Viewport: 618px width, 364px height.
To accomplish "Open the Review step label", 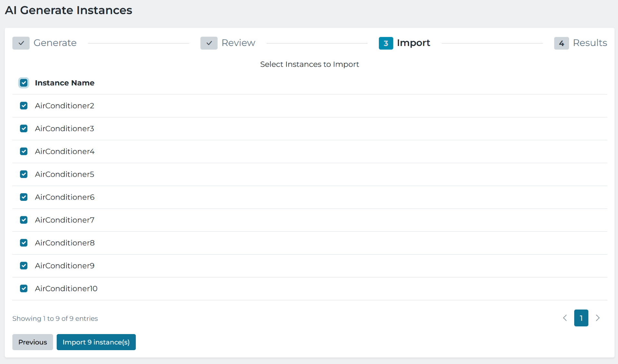I will 238,43.
